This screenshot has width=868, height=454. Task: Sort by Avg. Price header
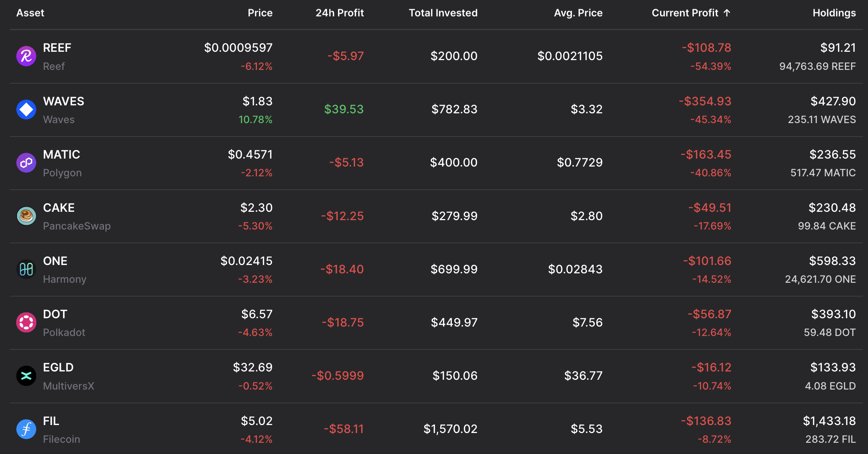pos(578,13)
